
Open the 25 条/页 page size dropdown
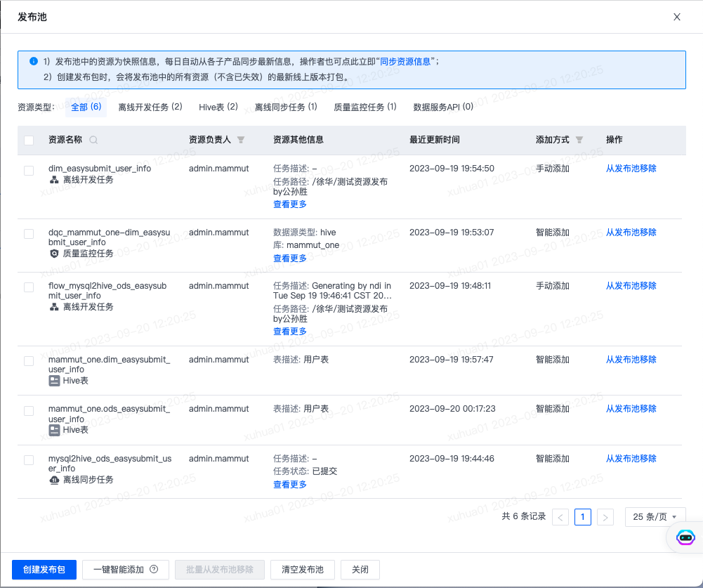[655, 517]
